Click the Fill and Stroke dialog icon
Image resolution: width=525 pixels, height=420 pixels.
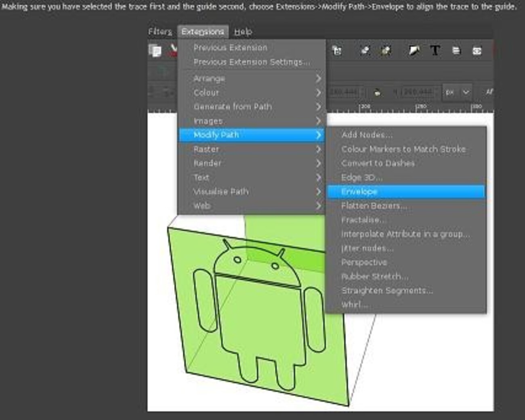(x=414, y=50)
